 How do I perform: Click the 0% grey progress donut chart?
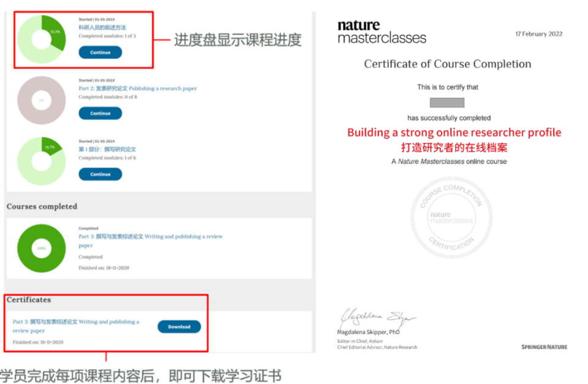(x=42, y=100)
